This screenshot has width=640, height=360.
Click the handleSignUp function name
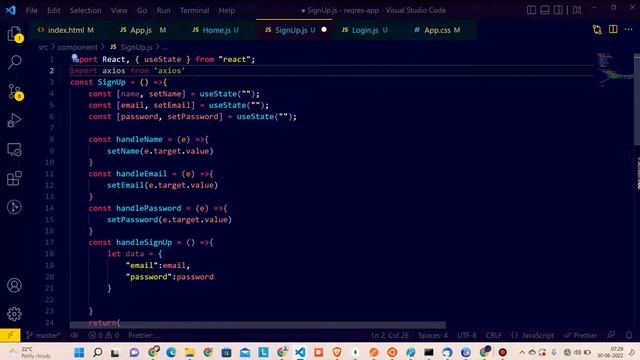(x=144, y=242)
